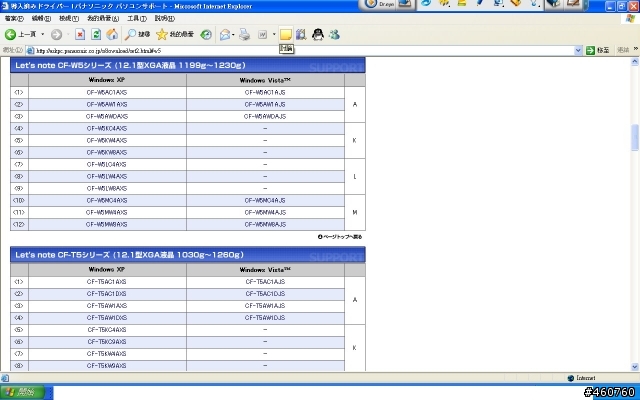Click the status bar page icon
This screenshot has width=640, height=400.
[5, 378]
